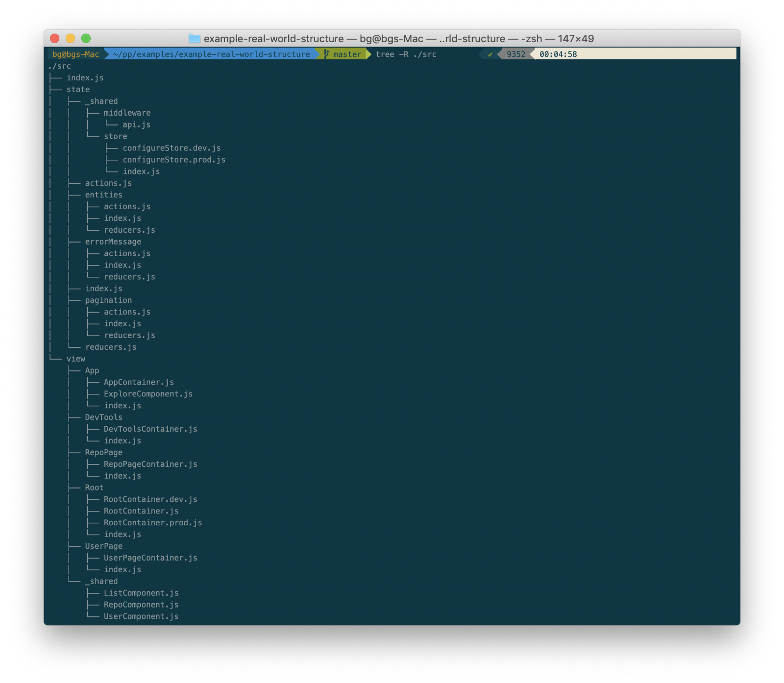
Task: Select RootContainer.dev.js in the tree
Action: tap(151, 500)
